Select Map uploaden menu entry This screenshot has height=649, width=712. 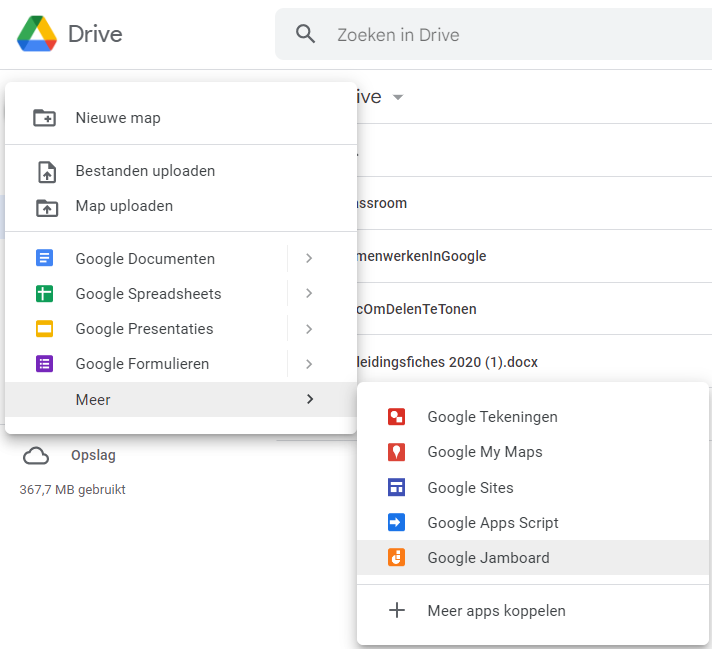pyautogui.click(x=181, y=206)
